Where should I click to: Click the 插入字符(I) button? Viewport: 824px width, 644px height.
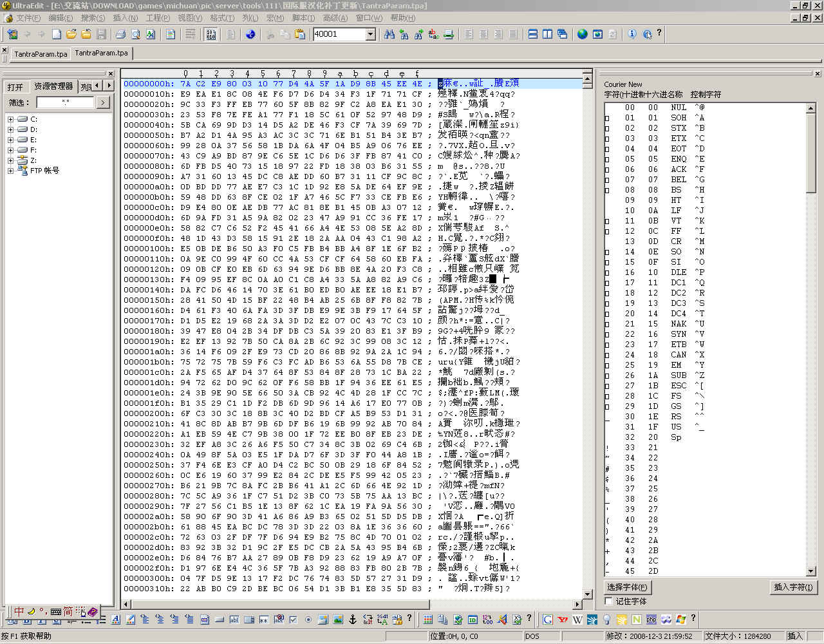click(793, 587)
